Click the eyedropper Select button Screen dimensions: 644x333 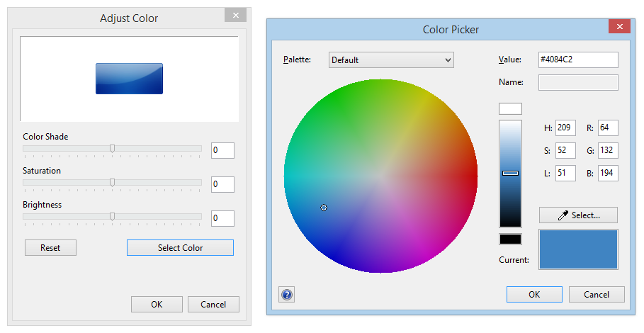pos(578,215)
